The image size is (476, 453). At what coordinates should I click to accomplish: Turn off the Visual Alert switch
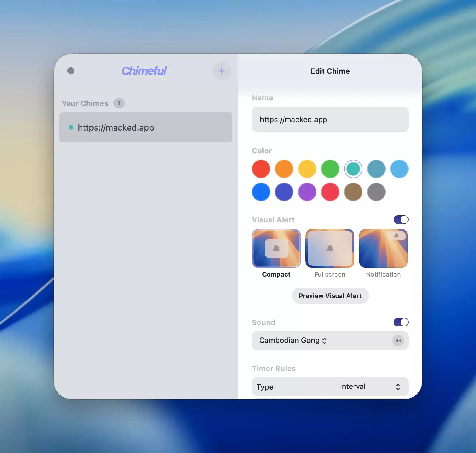tap(401, 220)
